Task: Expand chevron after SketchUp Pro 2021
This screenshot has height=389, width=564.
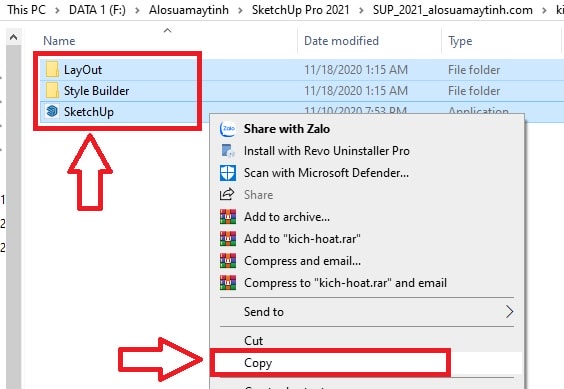Action: [361, 10]
